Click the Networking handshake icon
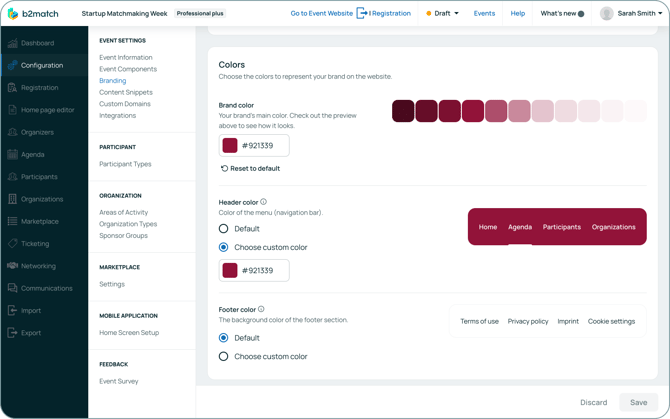 [12, 266]
